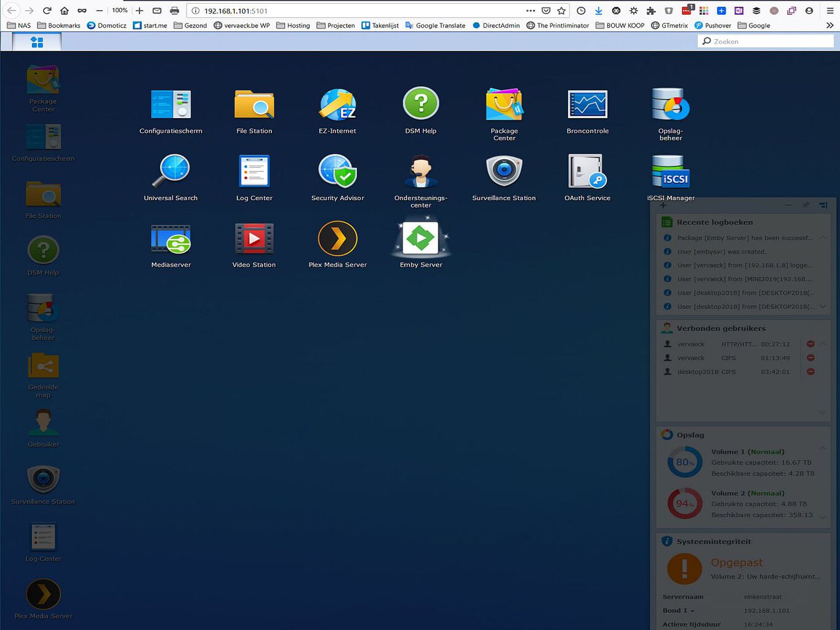Toggle the widget panel pin
The width and height of the screenshot is (840, 630).
806,205
